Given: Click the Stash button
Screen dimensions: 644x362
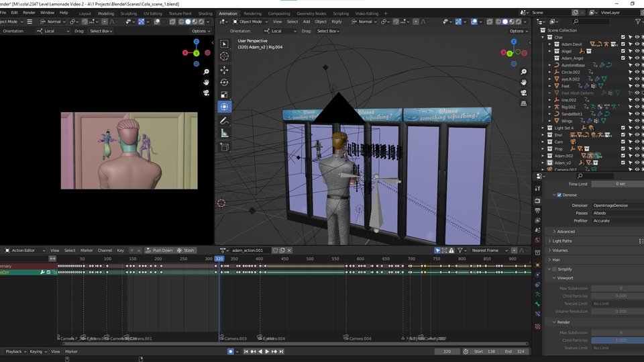Looking at the screenshot, I should [x=185, y=250].
